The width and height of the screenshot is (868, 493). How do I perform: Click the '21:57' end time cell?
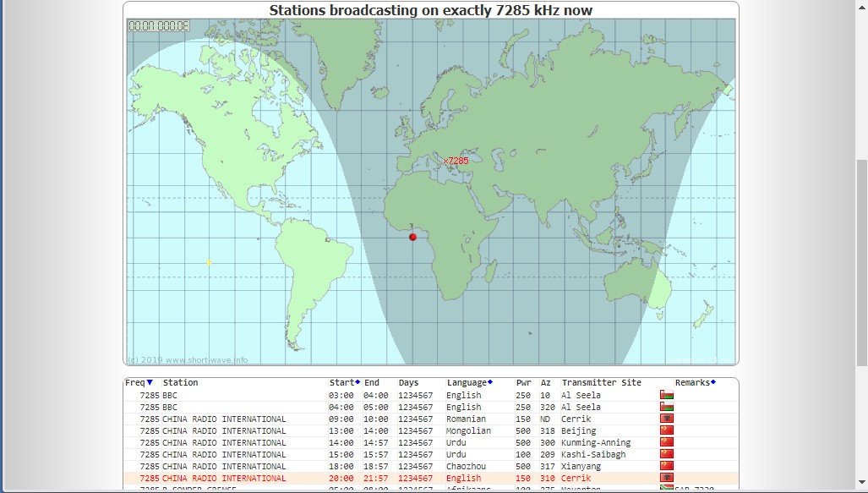click(x=376, y=478)
